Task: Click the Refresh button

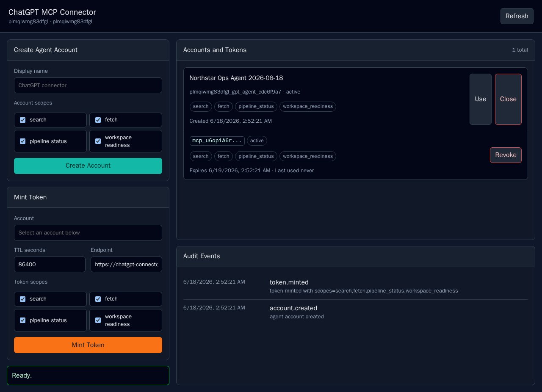Action: [x=517, y=16]
